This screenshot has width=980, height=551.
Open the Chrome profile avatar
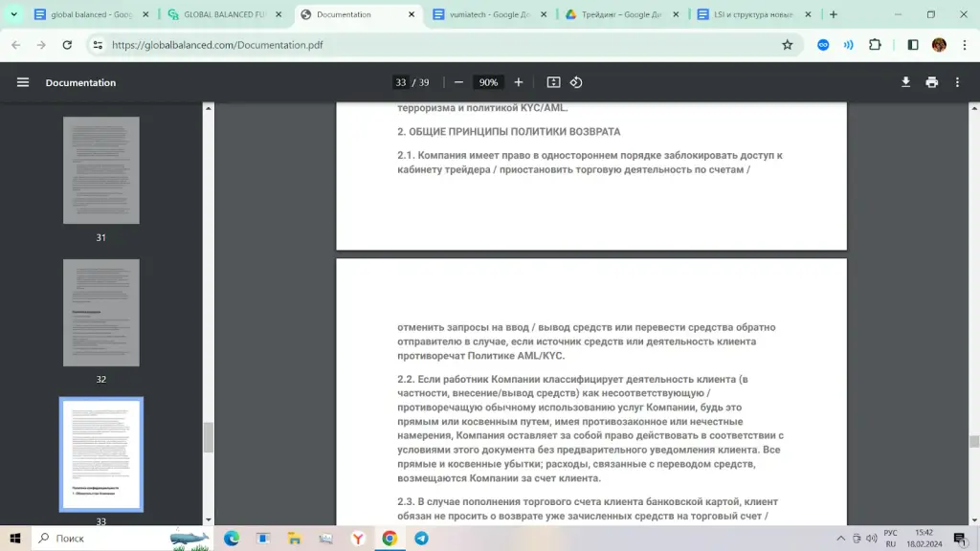click(939, 45)
